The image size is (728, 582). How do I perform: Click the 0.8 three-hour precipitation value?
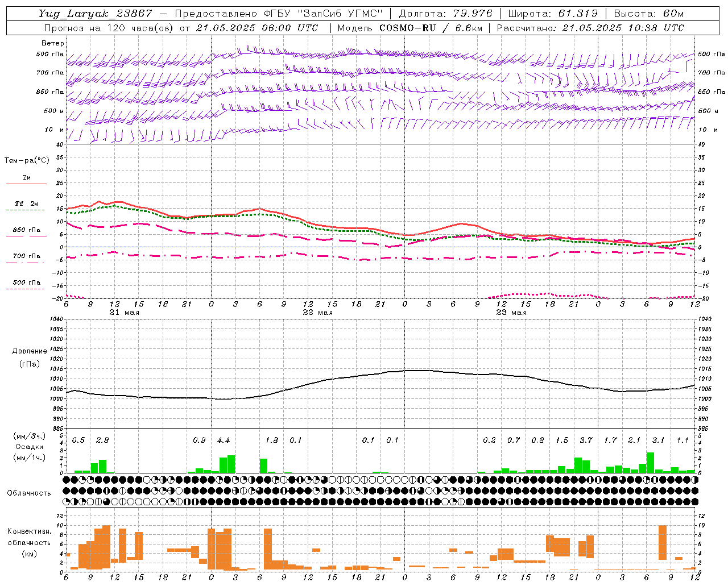click(537, 440)
